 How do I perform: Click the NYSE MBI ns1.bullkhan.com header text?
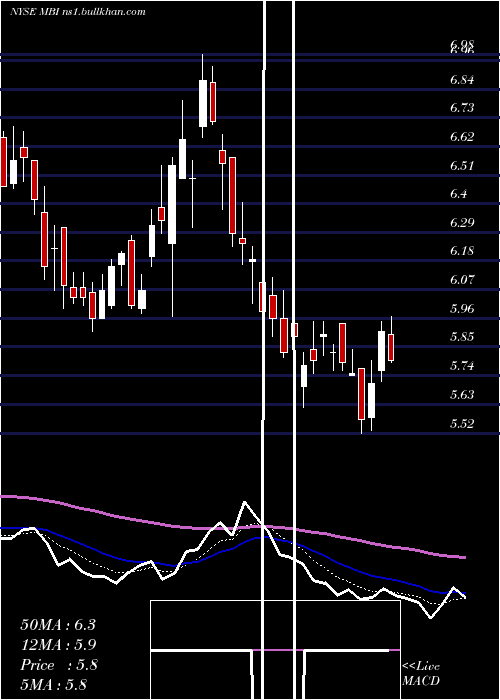tap(78, 12)
